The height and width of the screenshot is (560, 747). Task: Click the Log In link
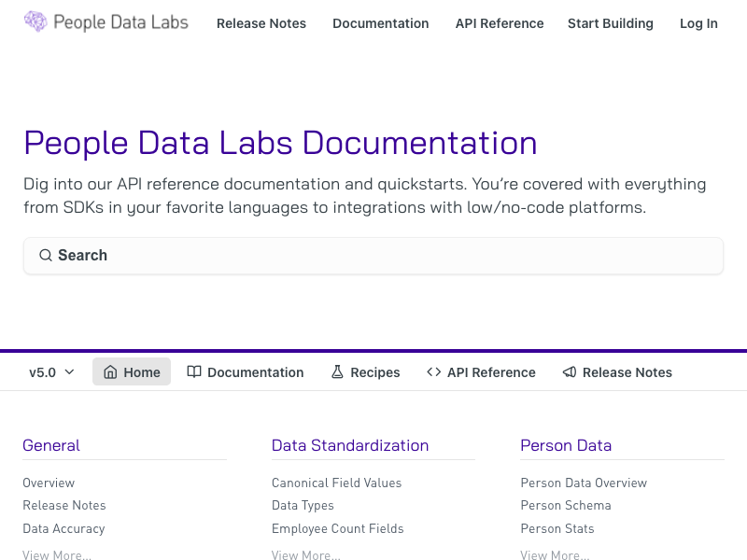click(x=698, y=23)
